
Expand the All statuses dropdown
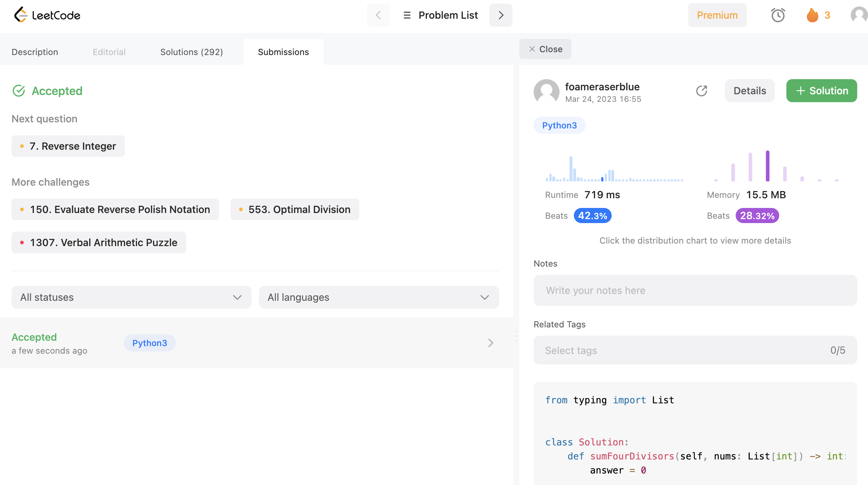pos(131,297)
